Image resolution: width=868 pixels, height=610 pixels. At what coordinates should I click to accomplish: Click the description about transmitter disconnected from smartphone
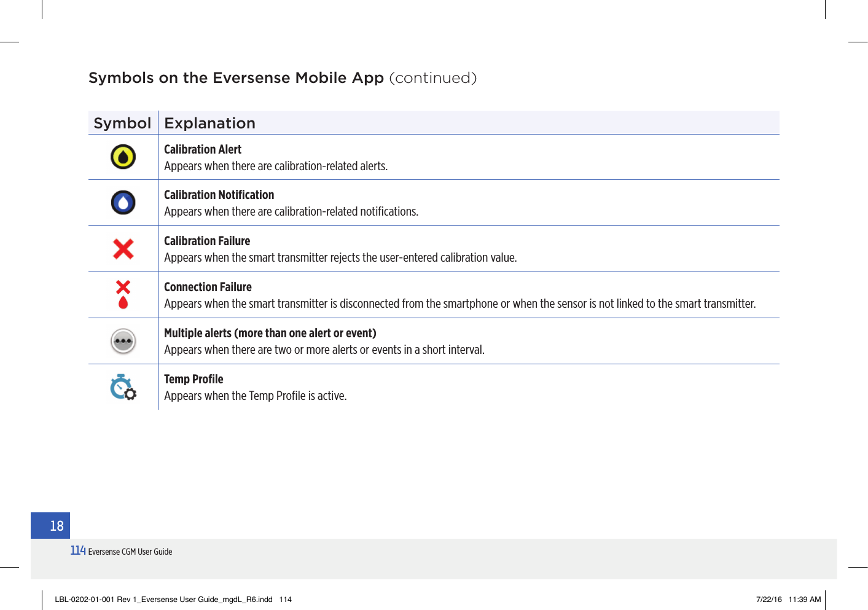pyautogui.click(x=460, y=303)
